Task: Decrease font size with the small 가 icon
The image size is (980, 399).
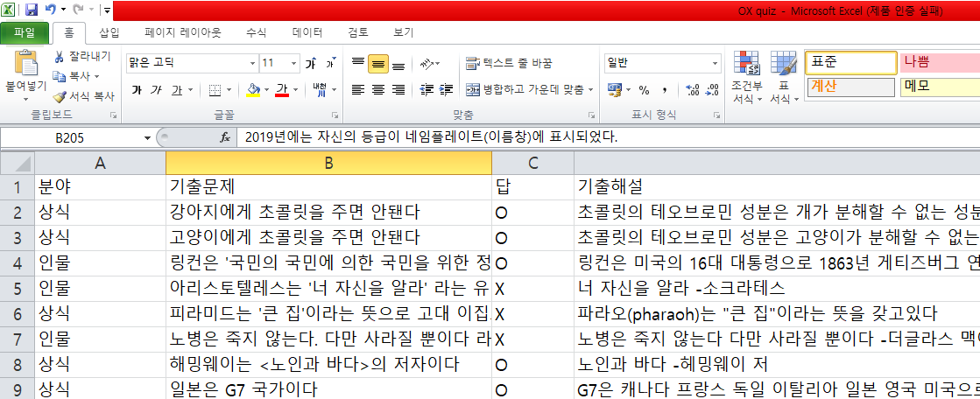Action: coord(331,64)
